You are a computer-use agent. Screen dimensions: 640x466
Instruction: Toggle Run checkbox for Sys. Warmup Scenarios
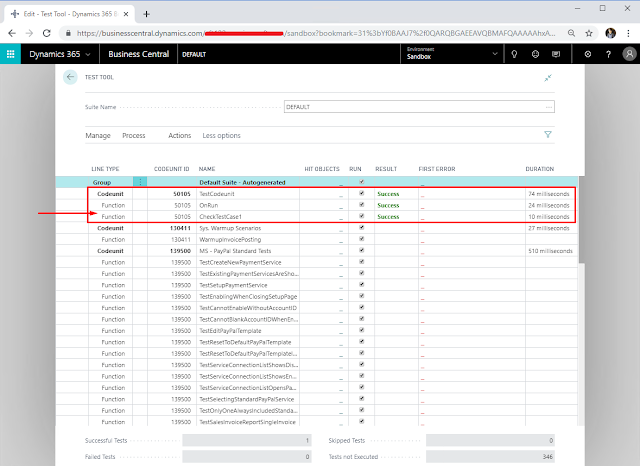point(361,227)
